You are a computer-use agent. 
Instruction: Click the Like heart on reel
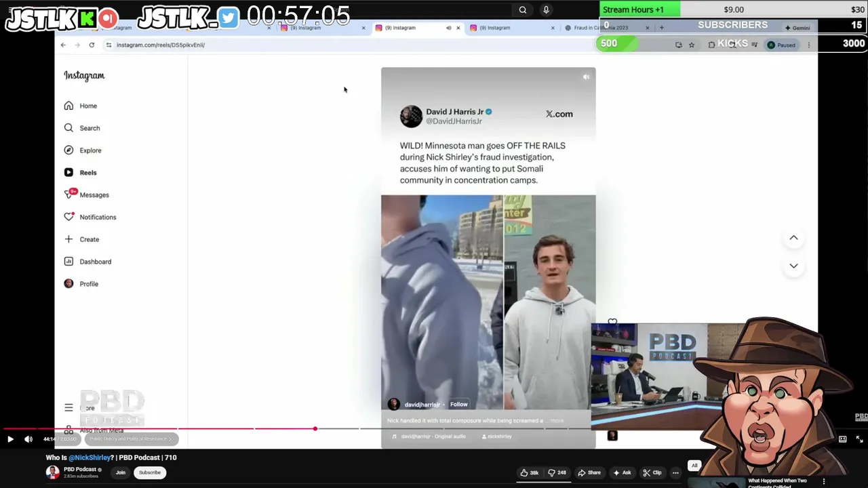pyautogui.click(x=612, y=323)
